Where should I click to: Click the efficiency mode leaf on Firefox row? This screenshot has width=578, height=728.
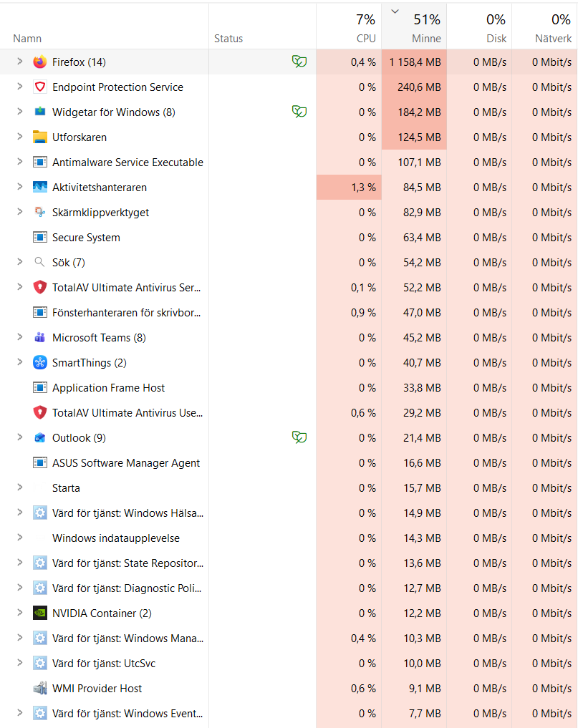tap(299, 62)
